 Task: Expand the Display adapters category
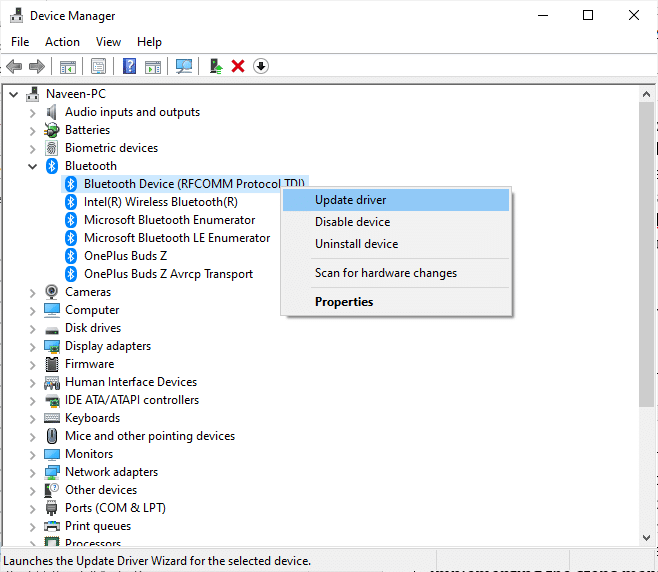coord(32,346)
